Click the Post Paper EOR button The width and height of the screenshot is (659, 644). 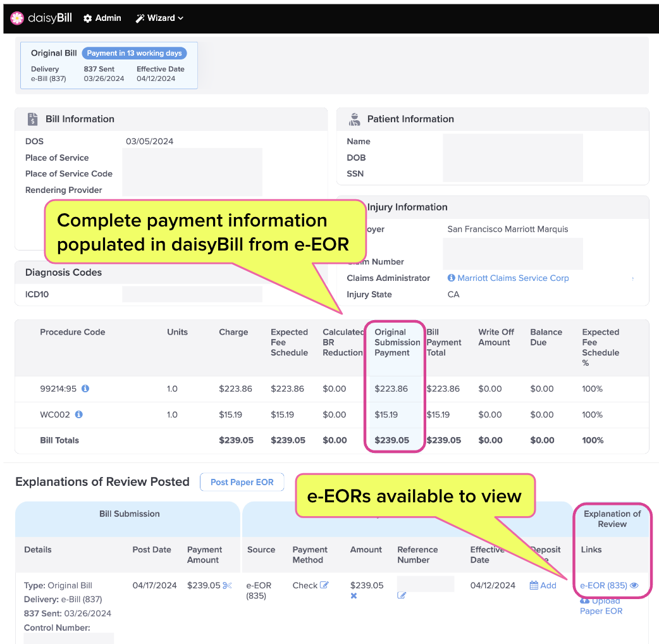tap(242, 482)
